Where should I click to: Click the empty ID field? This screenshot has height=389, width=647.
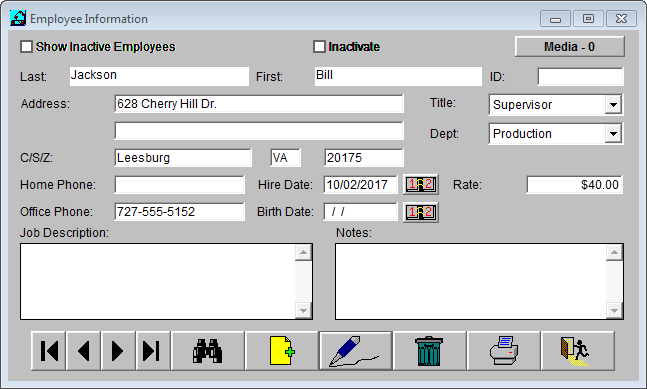tap(581, 77)
